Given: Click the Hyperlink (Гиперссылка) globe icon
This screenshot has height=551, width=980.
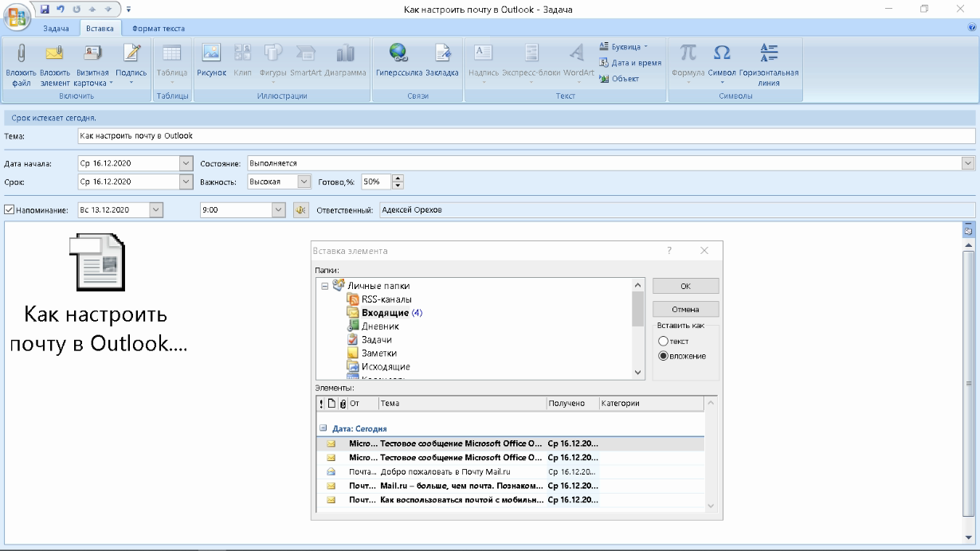Looking at the screenshot, I should pyautogui.click(x=398, y=54).
